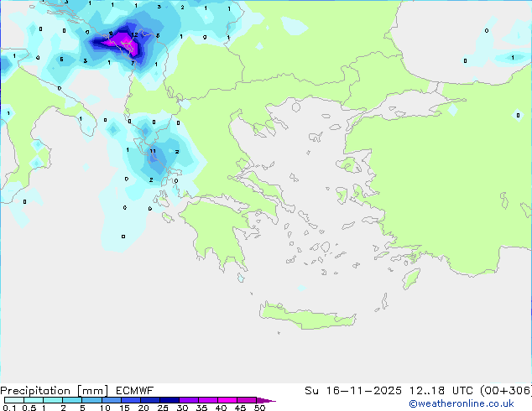Click the 7 value on the map
This screenshot has height=411, width=532.
133,63
